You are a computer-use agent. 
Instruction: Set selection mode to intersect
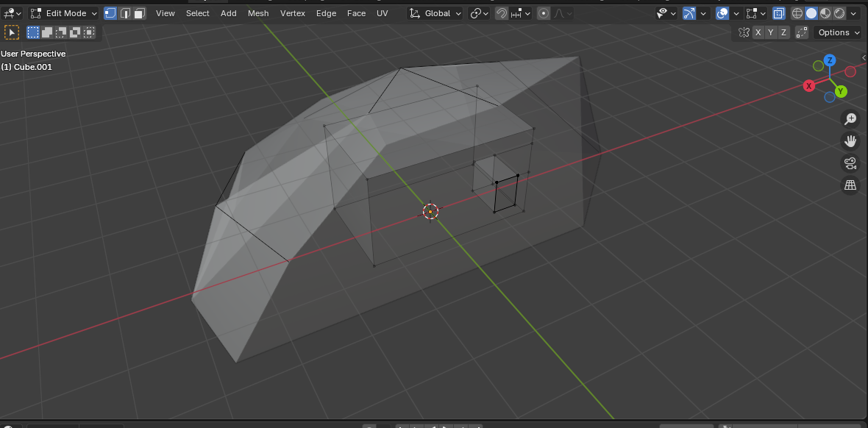[88, 32]
